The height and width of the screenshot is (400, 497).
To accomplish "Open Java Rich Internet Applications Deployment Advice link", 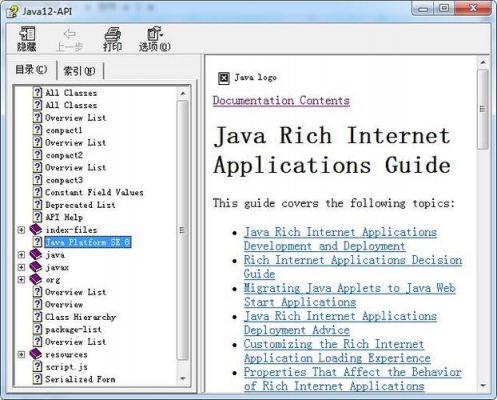I will point(340,323).
